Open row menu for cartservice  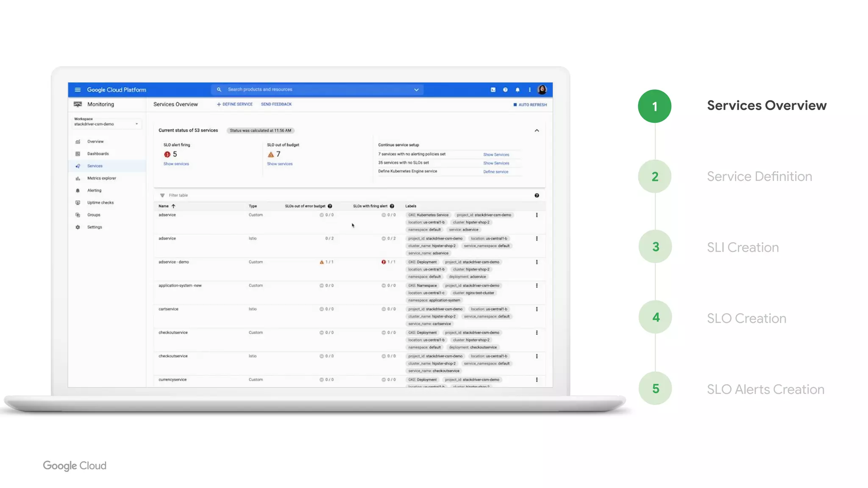(537, 309)
